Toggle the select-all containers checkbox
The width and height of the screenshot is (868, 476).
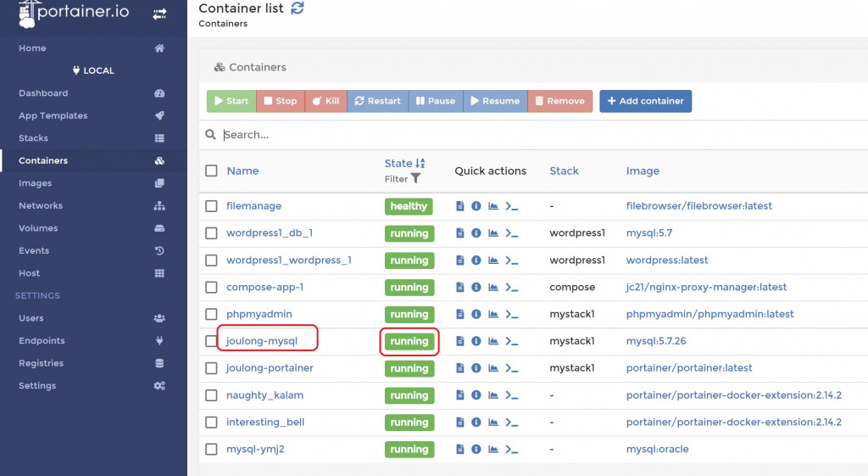pos(211,171)
